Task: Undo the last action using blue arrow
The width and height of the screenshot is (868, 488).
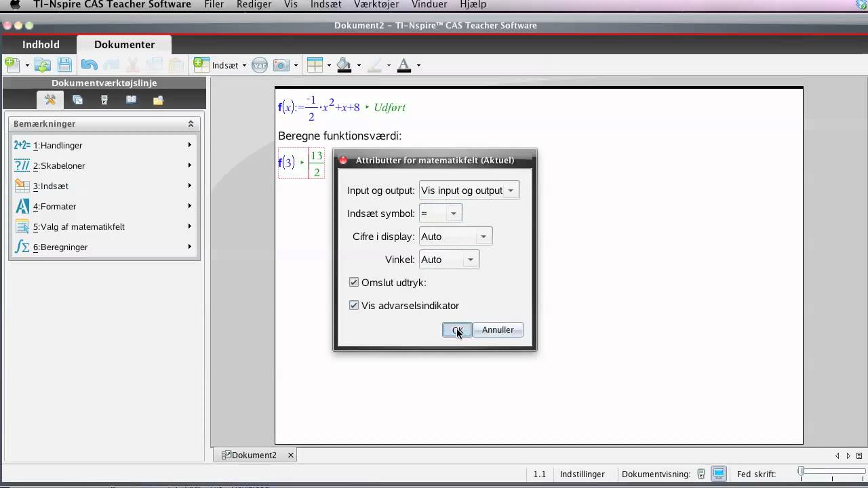Action: pos(89,65)
